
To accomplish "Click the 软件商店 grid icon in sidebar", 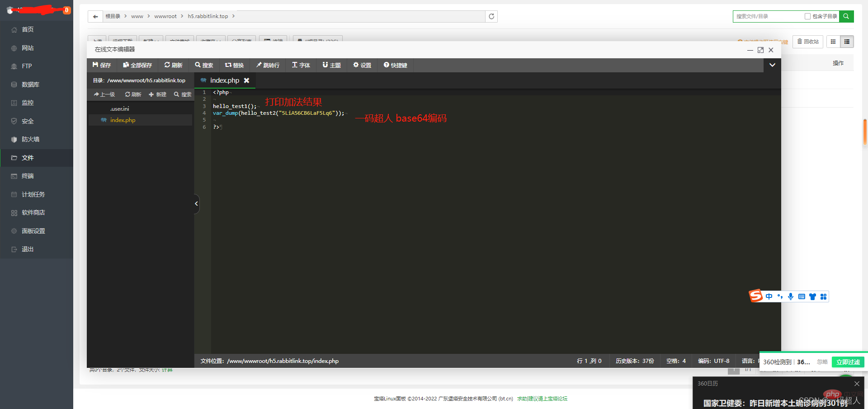I will pyautogui.click(x=14, y=212).
